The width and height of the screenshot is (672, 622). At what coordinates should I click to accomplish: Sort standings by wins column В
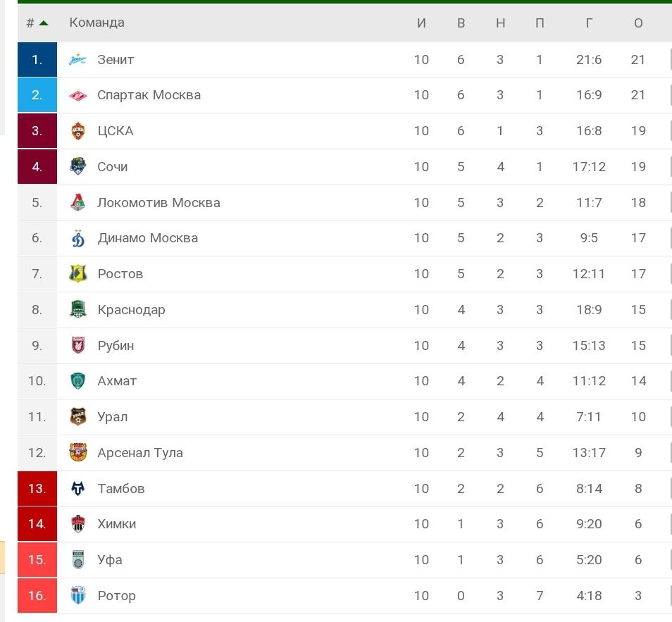461,23
